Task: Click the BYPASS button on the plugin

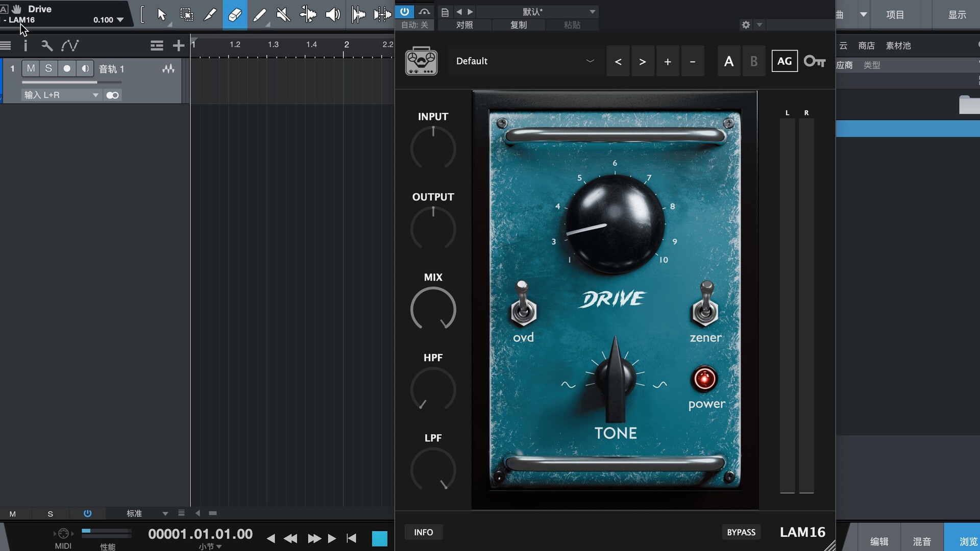Action: pyautogui.click(x=741, y=532)
